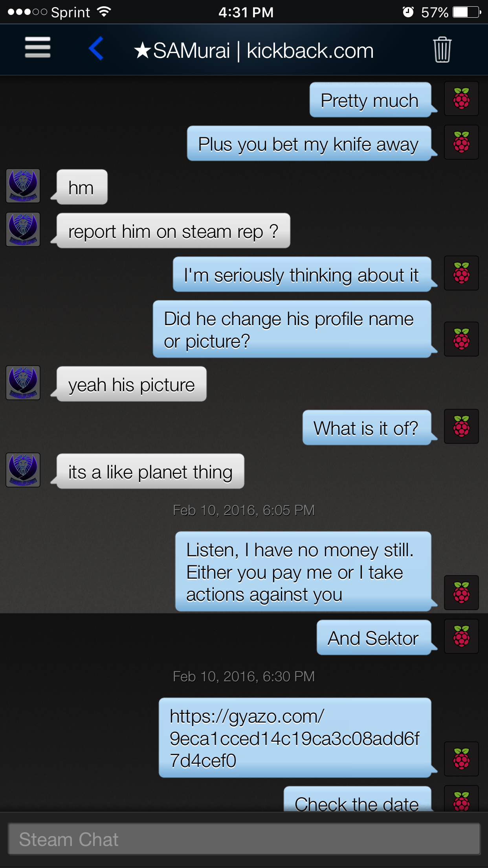Tap the 'Check the date' message bubble

tap(358, 799)
